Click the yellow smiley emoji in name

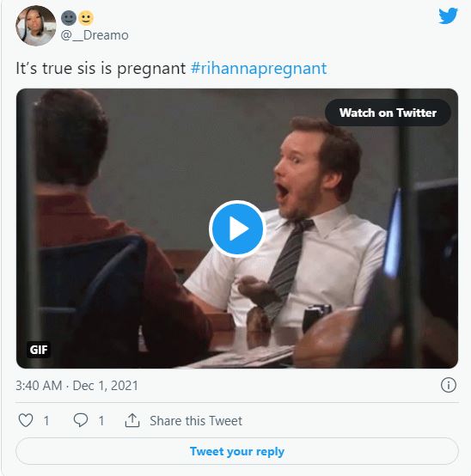[86, 18]
